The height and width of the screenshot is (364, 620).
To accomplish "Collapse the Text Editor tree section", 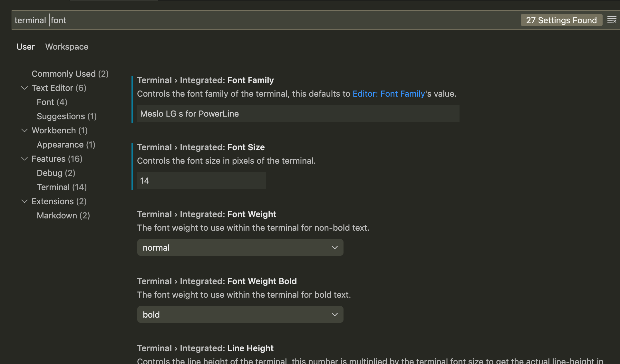I will 24,88.
